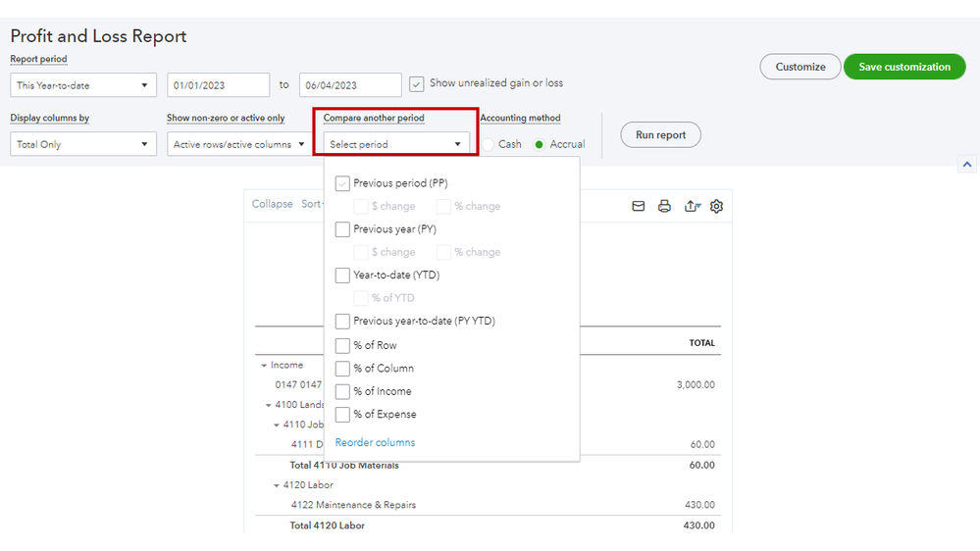Enable Year-to-date (YTD) comparison checkbox
The width and height of the screenshot is (980, 551).
click(342, 275)
